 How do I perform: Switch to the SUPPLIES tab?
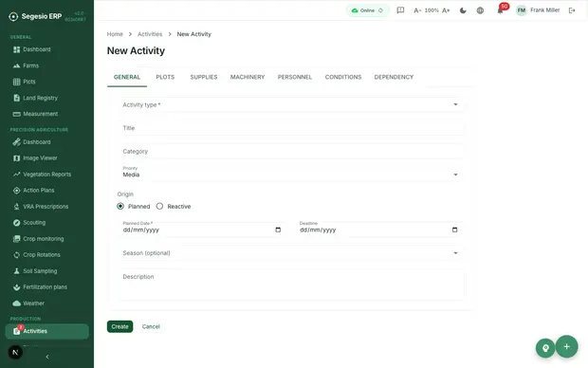coord(204,77)
